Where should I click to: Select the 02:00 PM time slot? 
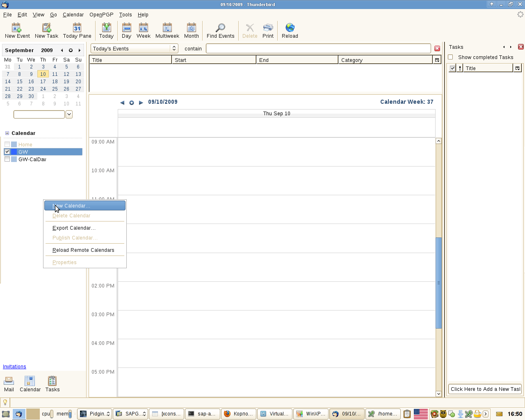pos(276,296)
